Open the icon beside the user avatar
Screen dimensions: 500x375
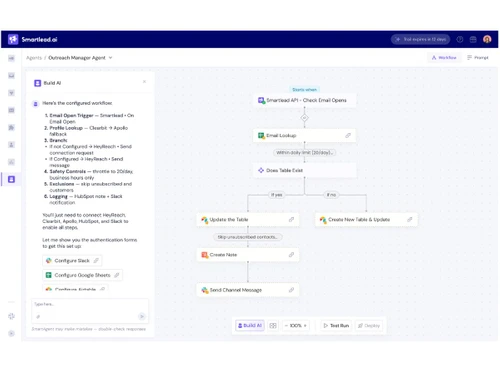pos(473,39)
